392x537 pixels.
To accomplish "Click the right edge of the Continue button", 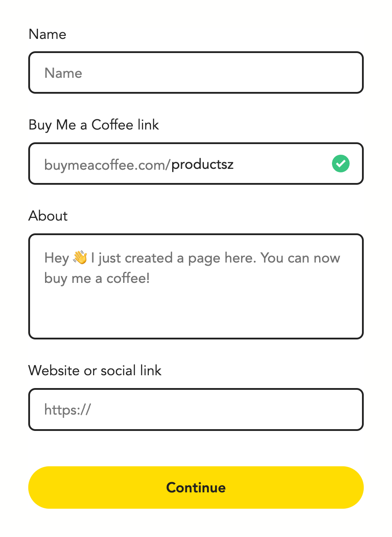I will (x=353, y=487).
